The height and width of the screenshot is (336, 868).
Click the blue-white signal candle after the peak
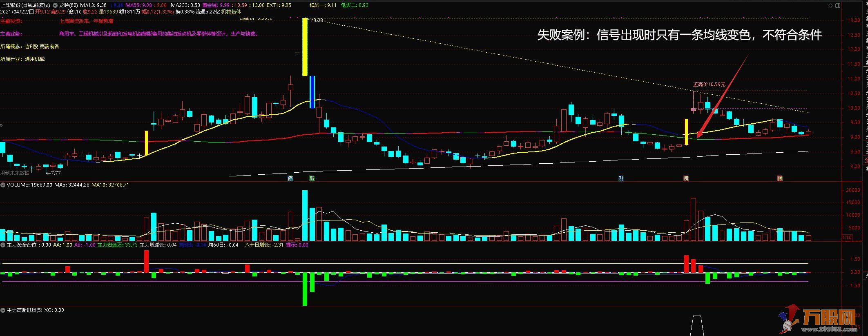(x=312, y=92)
